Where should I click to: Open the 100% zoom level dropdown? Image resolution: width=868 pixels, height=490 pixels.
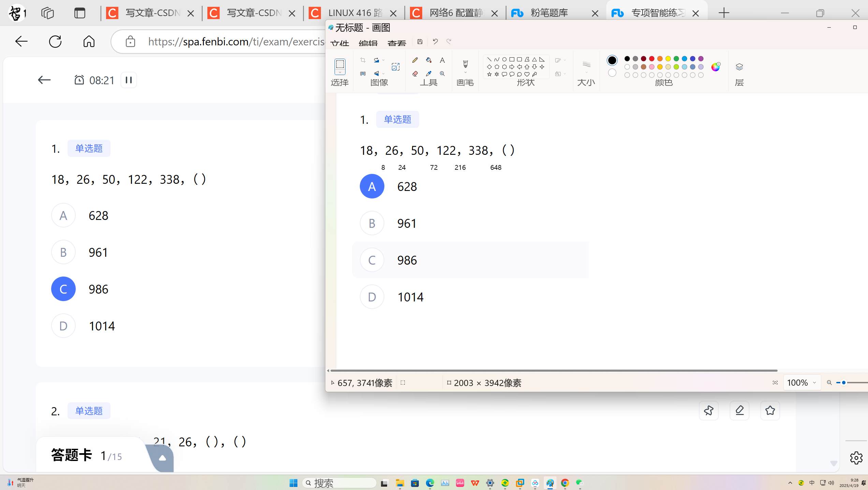814,383
